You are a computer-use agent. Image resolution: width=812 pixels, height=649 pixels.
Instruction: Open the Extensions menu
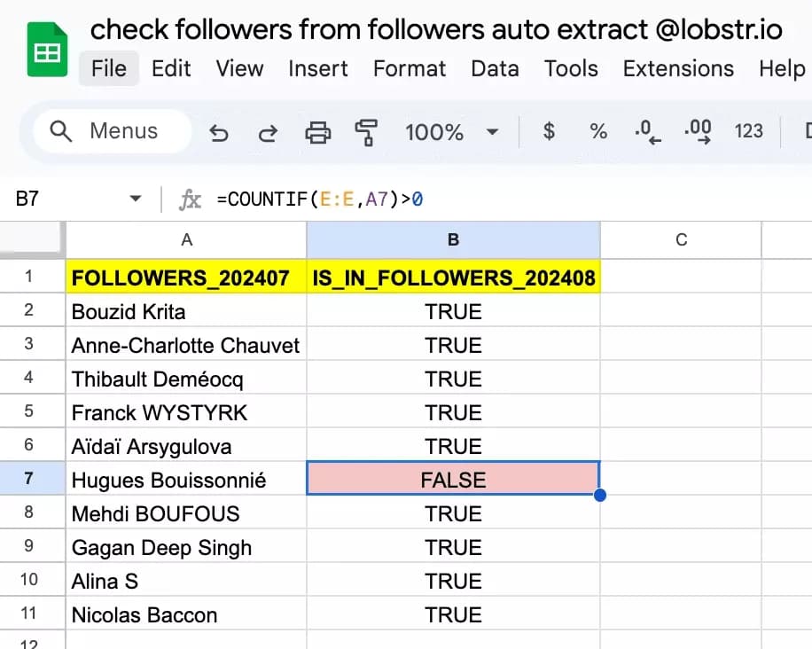point(678,68)
